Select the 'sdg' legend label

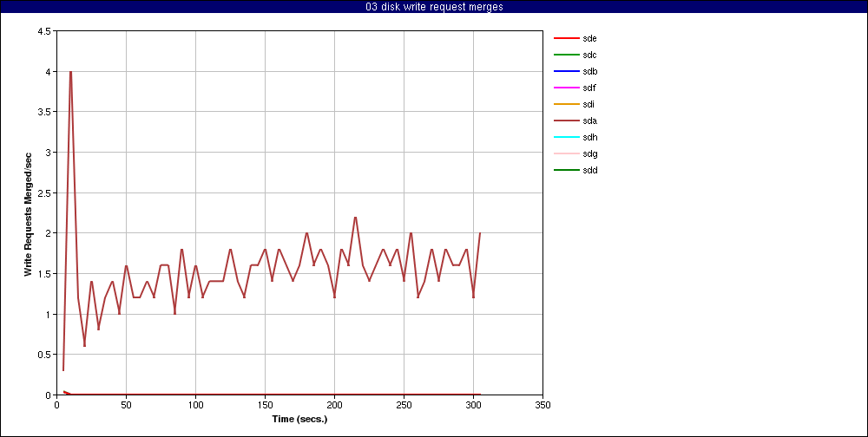pos(589,153)
